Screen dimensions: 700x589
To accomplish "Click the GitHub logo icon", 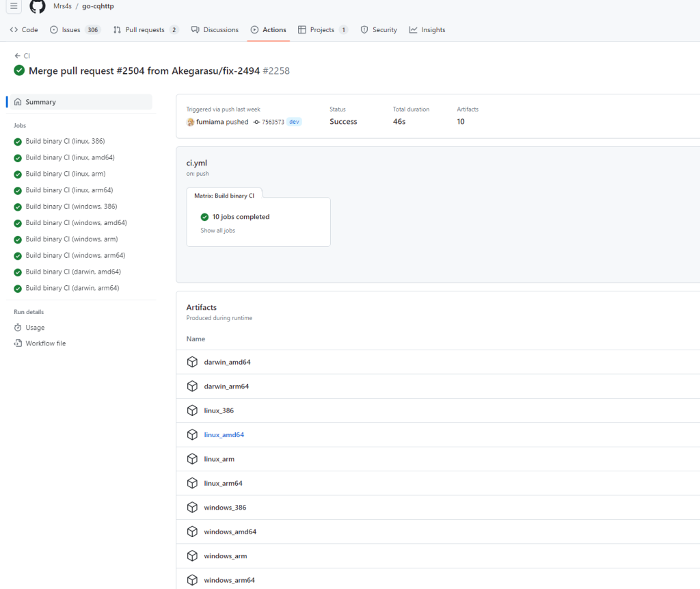I will pyautogui.click(x=38, y=7).
